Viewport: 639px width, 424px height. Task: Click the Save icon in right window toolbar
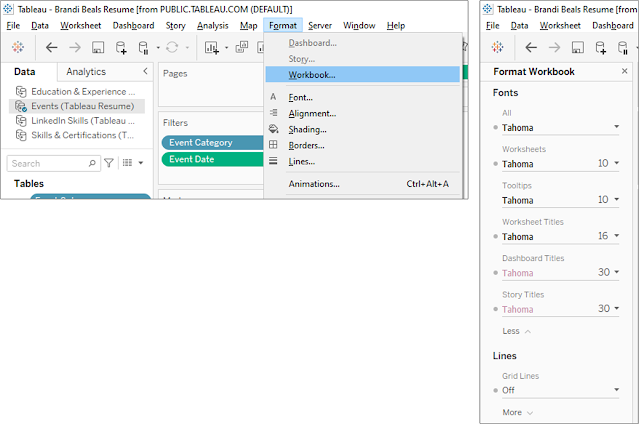tap(577, 48)
